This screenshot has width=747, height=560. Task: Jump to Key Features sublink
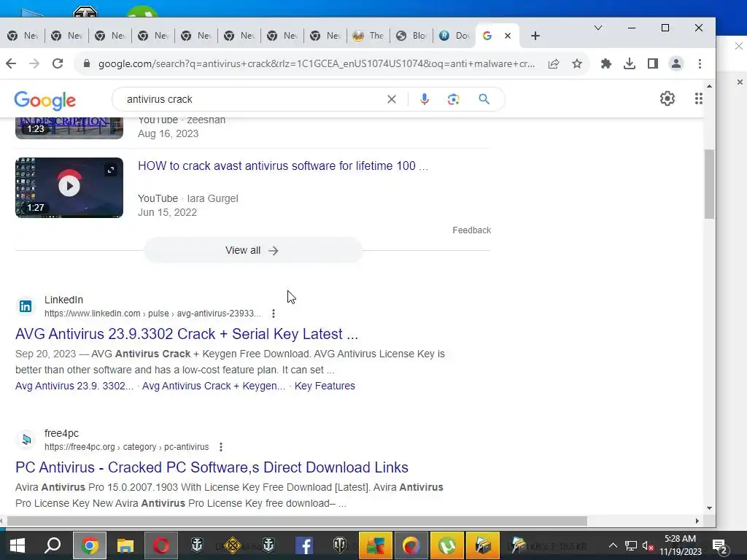[325, 386]
